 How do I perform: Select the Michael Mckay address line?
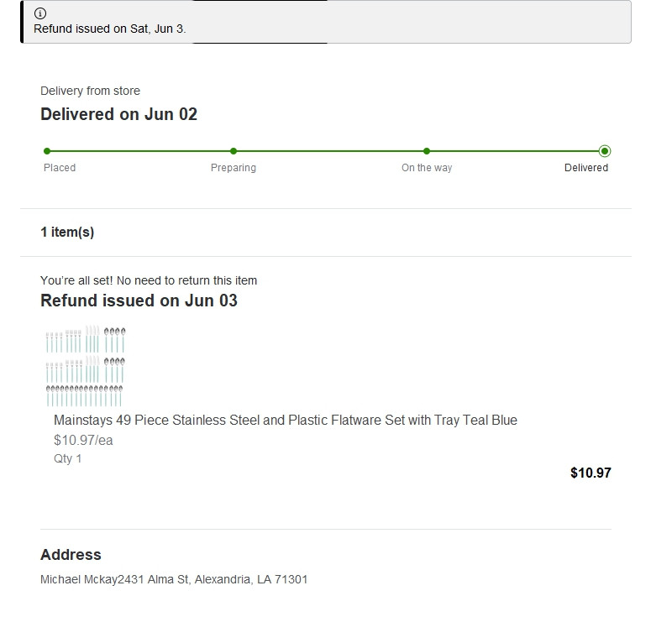[174, 579]
